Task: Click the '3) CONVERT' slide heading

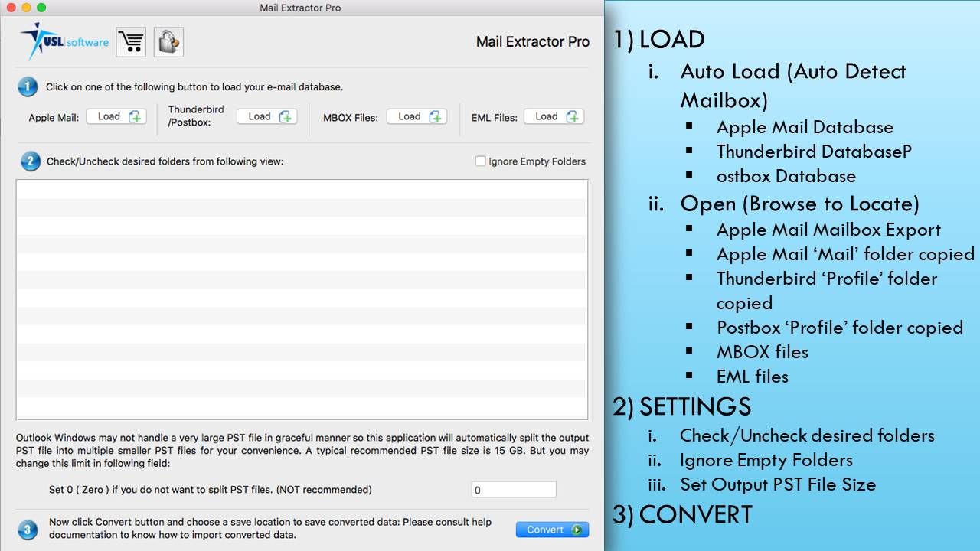Action: point(682,514)
